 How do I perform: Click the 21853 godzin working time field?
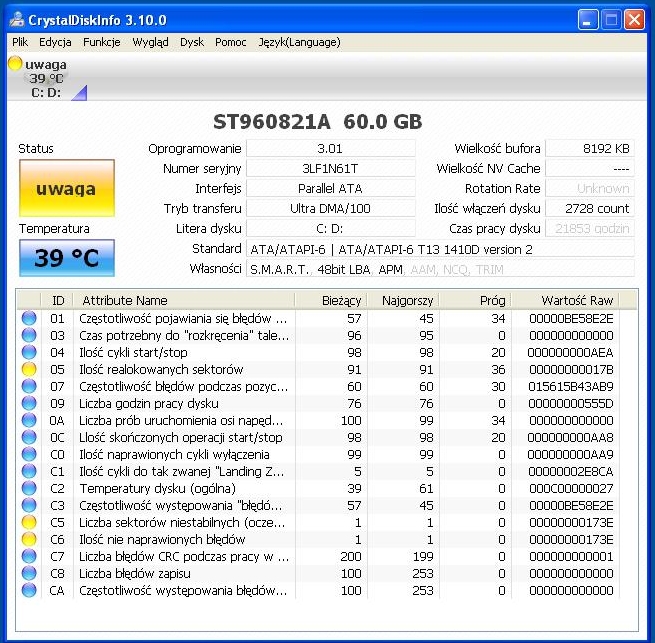tap(590, 229)
